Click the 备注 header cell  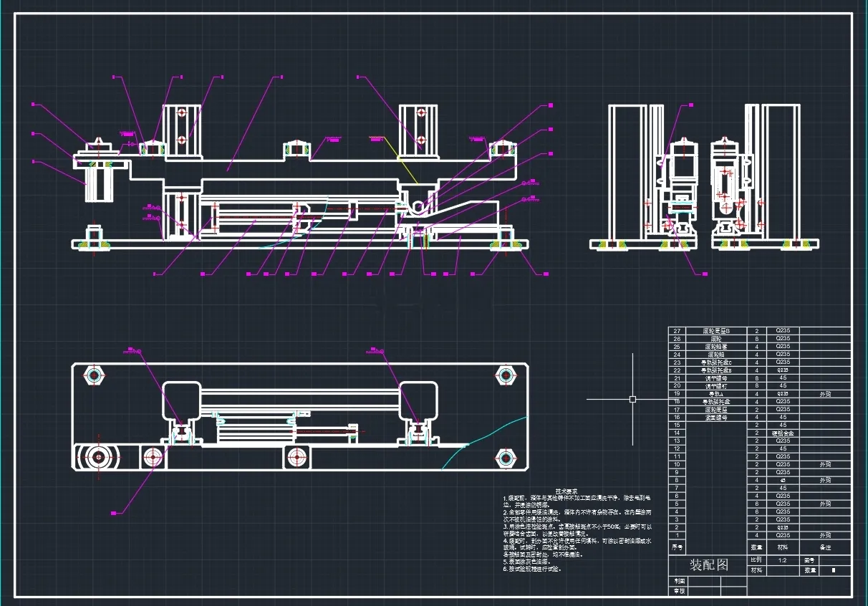click(x=825, y=548)
